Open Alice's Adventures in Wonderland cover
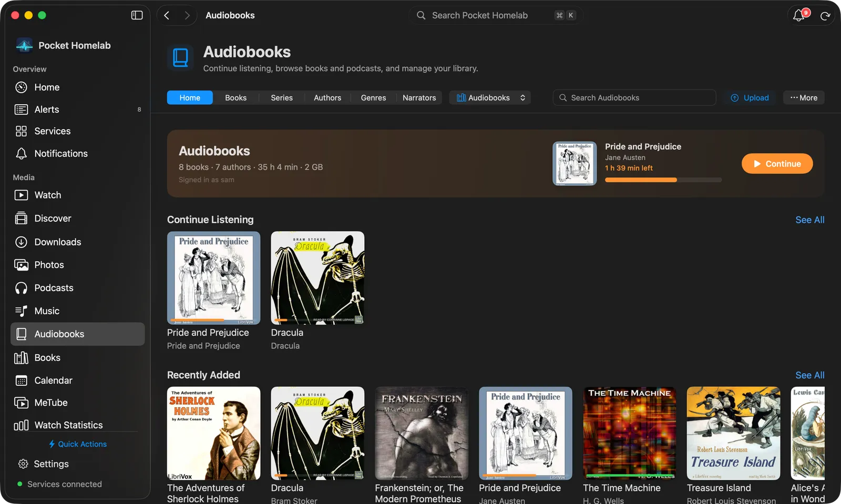Viewport: 841px width, 504px height. (x=808, y=433)
